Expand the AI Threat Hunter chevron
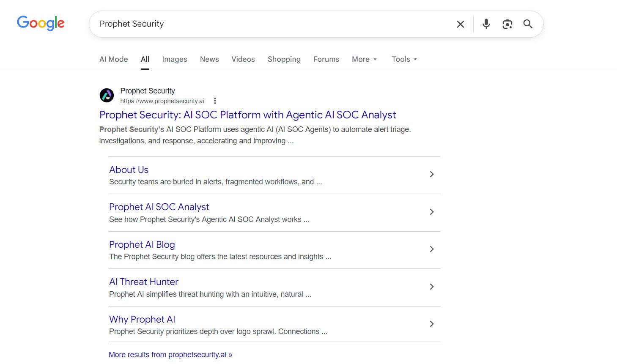This screenshot has height=364, width=617. (x=431, y=287)
